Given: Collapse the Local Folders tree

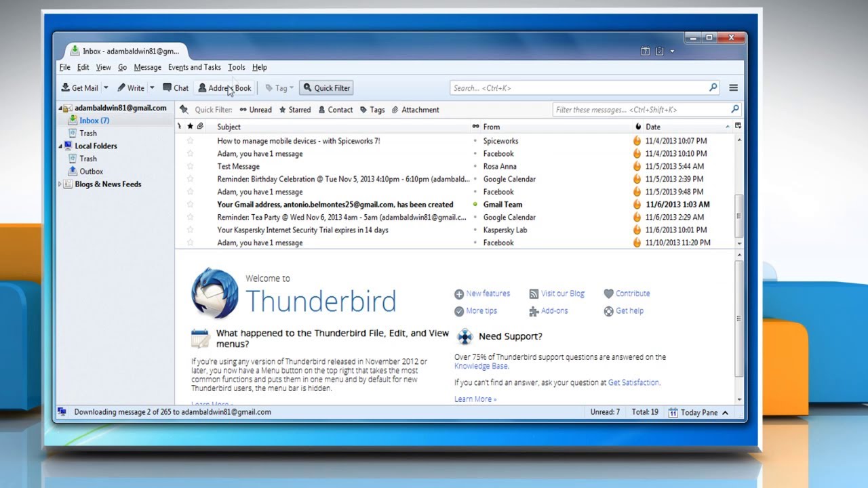Looking at the screenshot, I should (60, 146).
